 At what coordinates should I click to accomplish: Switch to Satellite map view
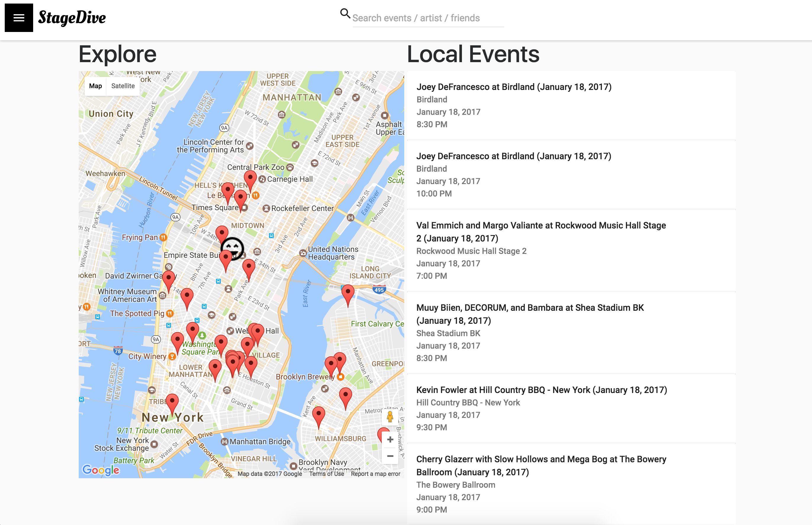coord(123,86)
